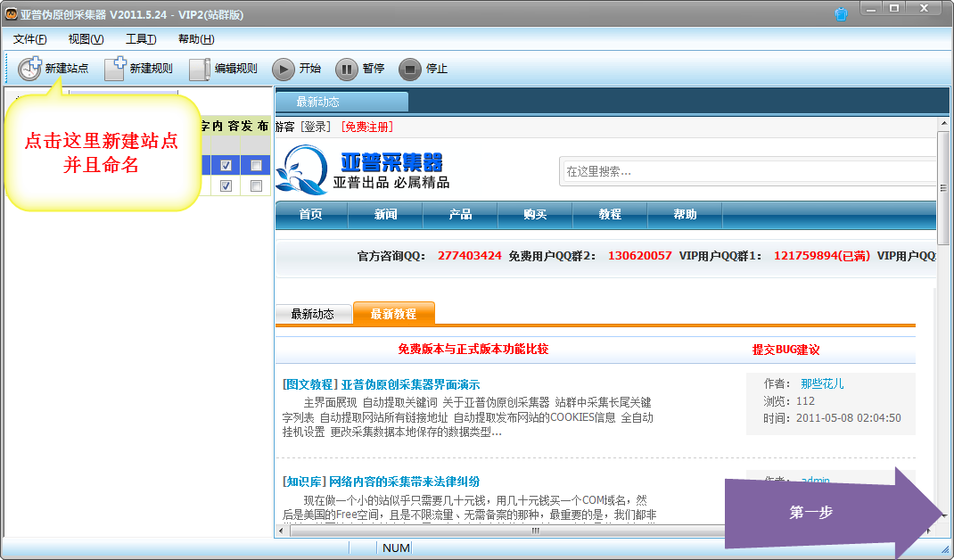
Task: Open 编辑规则 from the toolbar
Action: point(223,69)
